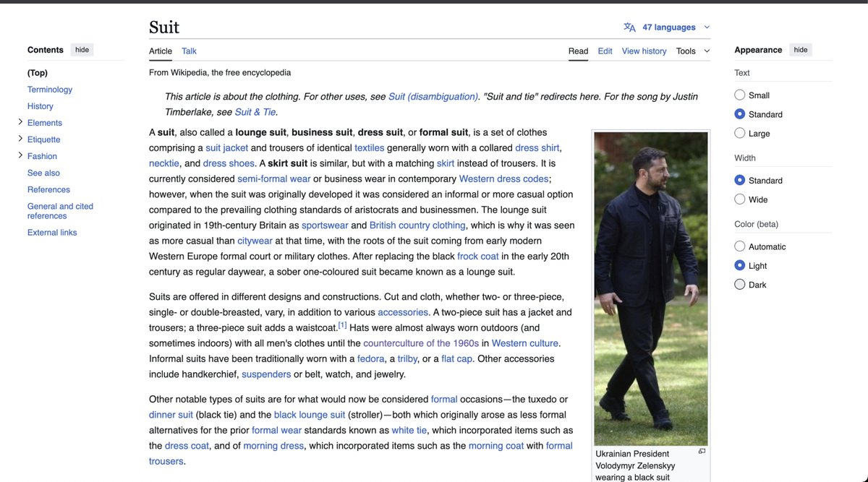Hide the Appearance panel

(801, 50)
